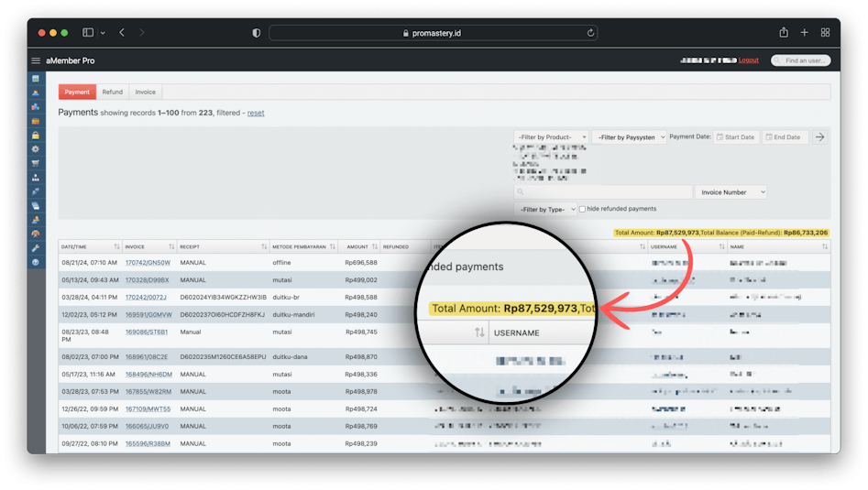
Task: Click the Start Date input field
Action: pos(735,137)
